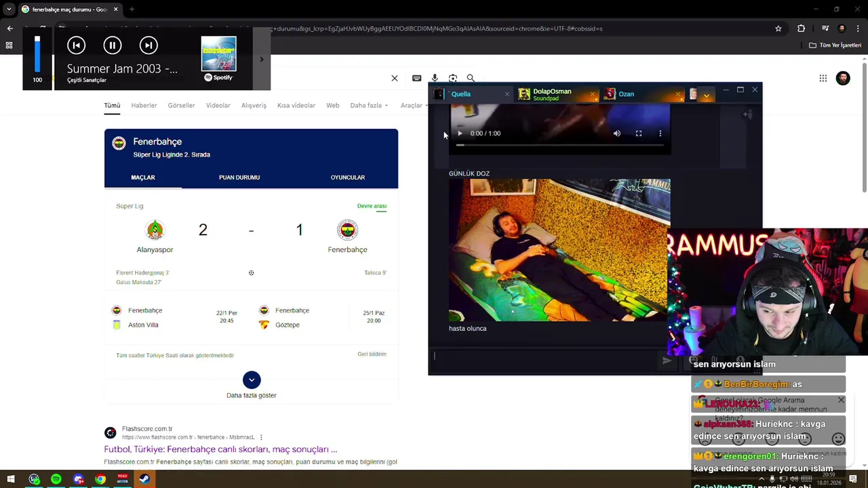Image resolution: width=868 pixels, height=488 pixels.
Task: Skip to previous track in media overlay
Action: click(76, 45)
